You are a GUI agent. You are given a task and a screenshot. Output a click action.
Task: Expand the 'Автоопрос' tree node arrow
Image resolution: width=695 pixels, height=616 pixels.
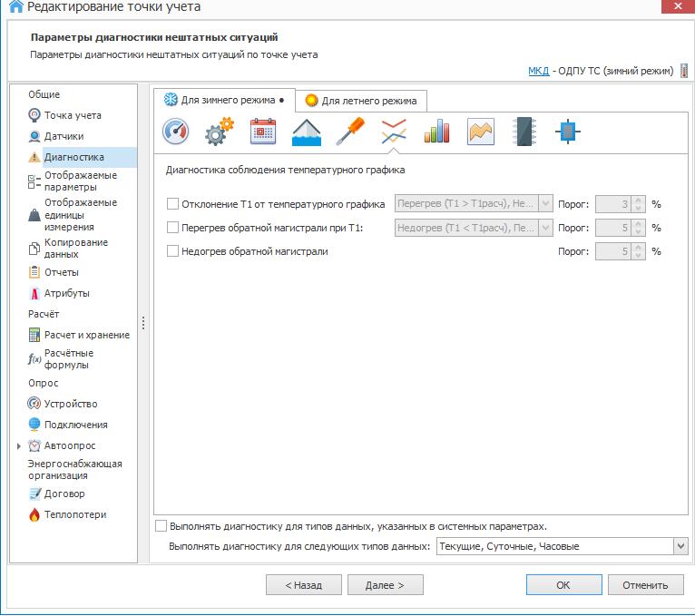pyautogui.click(x=19, y=446)
